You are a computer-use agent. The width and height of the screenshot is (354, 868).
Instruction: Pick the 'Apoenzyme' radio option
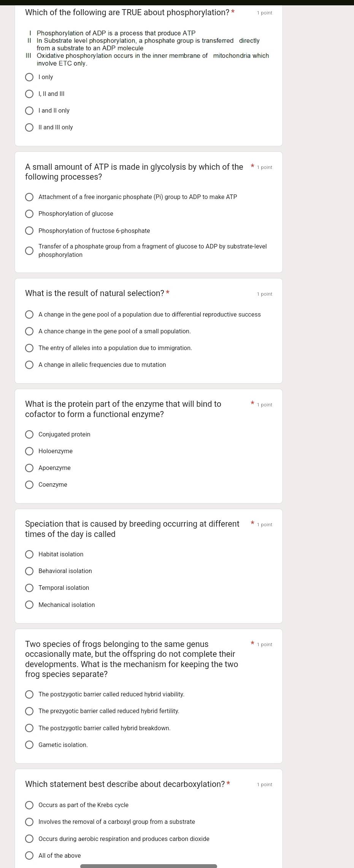click(x=29, y=468)
